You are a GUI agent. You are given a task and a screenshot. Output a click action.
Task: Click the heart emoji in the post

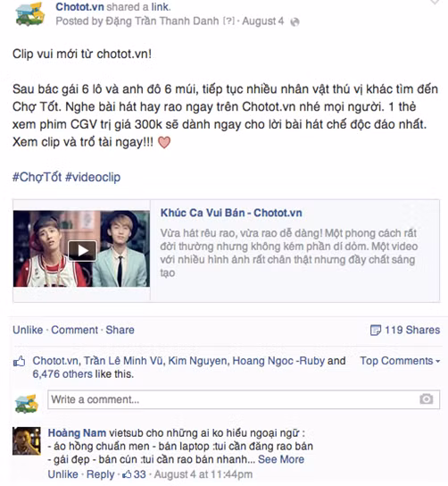164,143
